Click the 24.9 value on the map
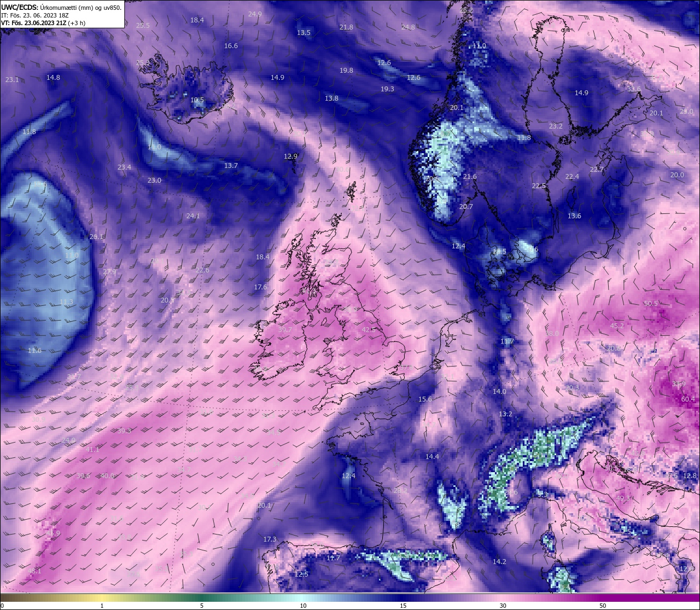 [255, 14]
